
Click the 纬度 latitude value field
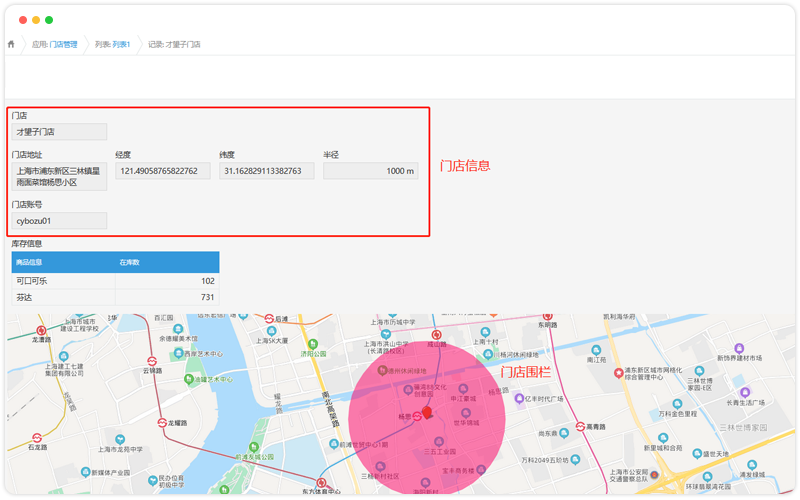pos(267,171)
